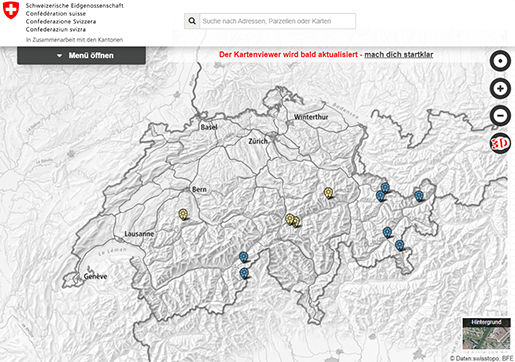Select the easternmost blue marker
Image resolution: width=515 pixels, height=362 pixels.
tap(419, 196)
